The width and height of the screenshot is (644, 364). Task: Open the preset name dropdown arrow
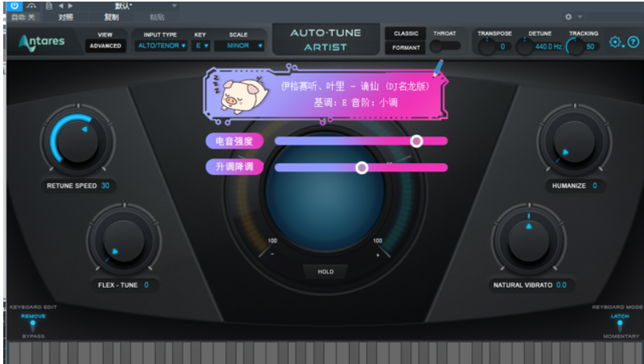click(174, 6)
